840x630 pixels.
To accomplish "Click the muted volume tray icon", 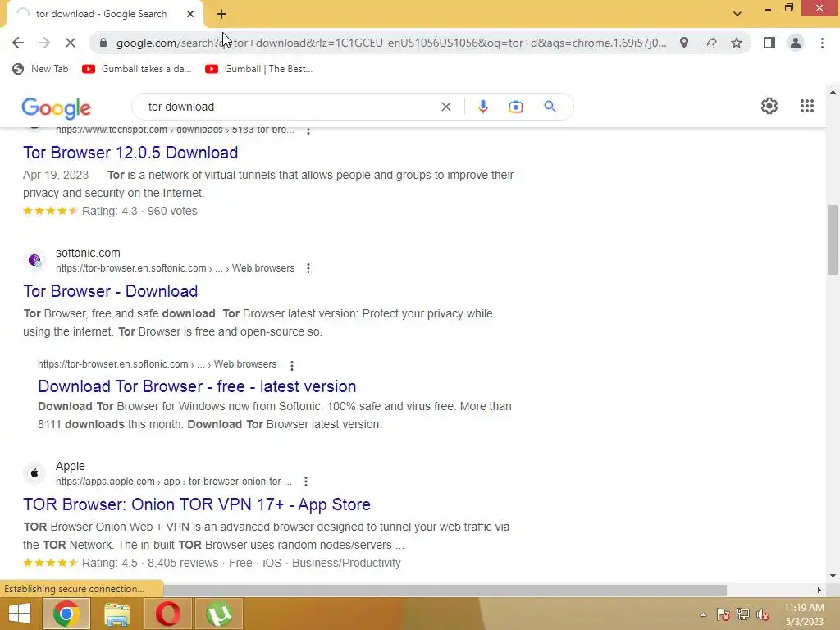I will [763, 614].
